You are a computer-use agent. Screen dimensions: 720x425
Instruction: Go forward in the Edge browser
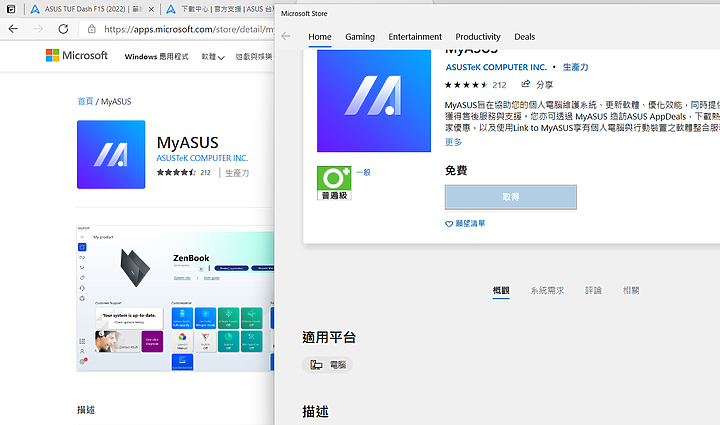(38, 29)
